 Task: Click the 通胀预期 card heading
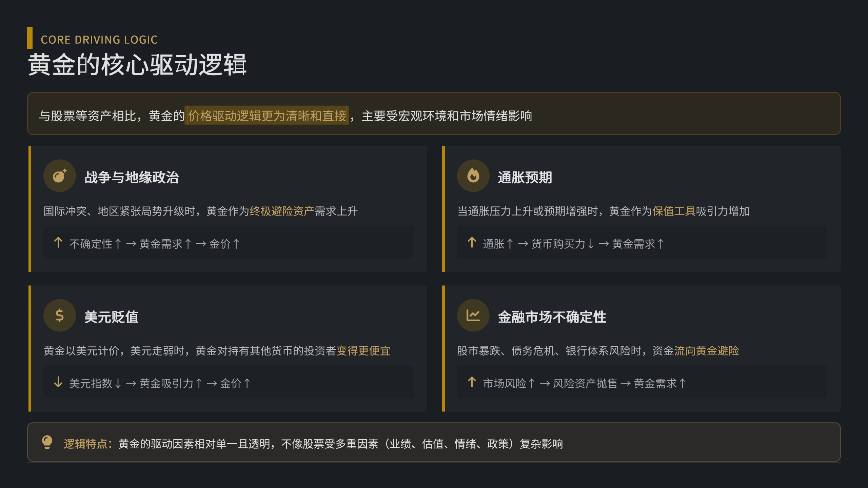click(x=525, y=177)
